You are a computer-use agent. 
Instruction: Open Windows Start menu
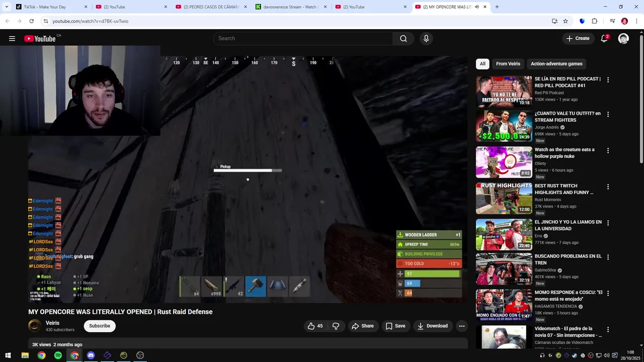(x=8, y=355)
